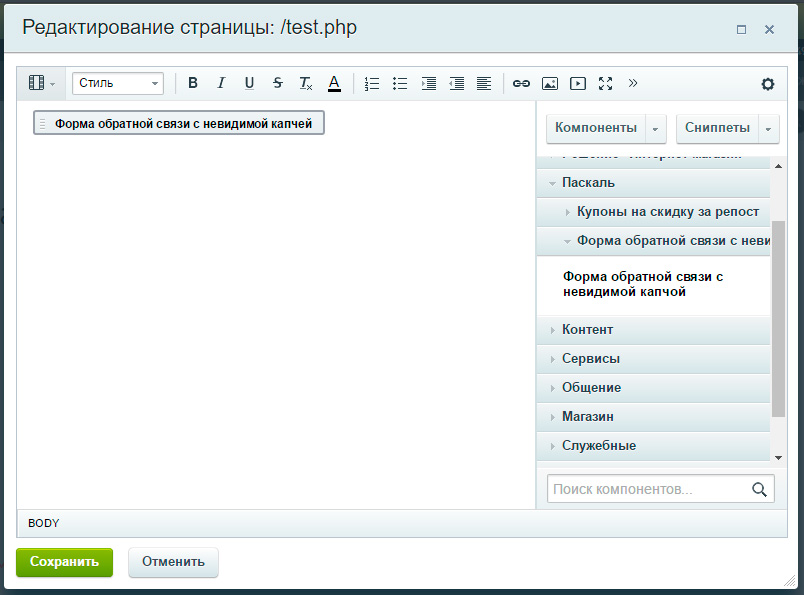Collapse the Паскаль tree section

588,183
